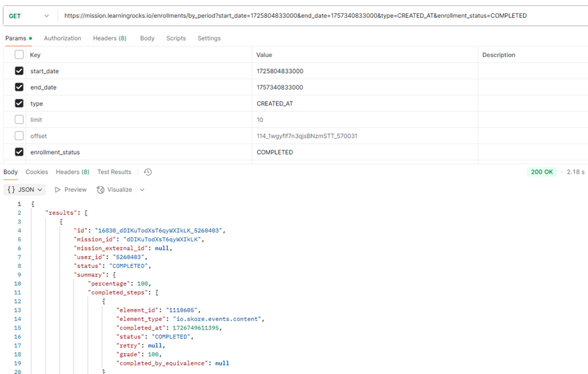Viewport: 588px width, 374px height.
Task: Open the Test Results tab
Action: [x=114, y=172]
